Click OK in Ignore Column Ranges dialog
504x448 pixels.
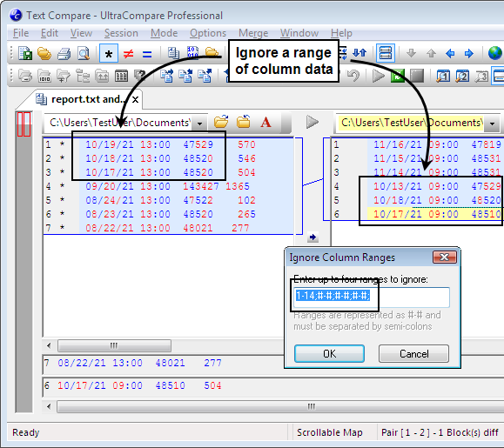(x=329, y=353)
